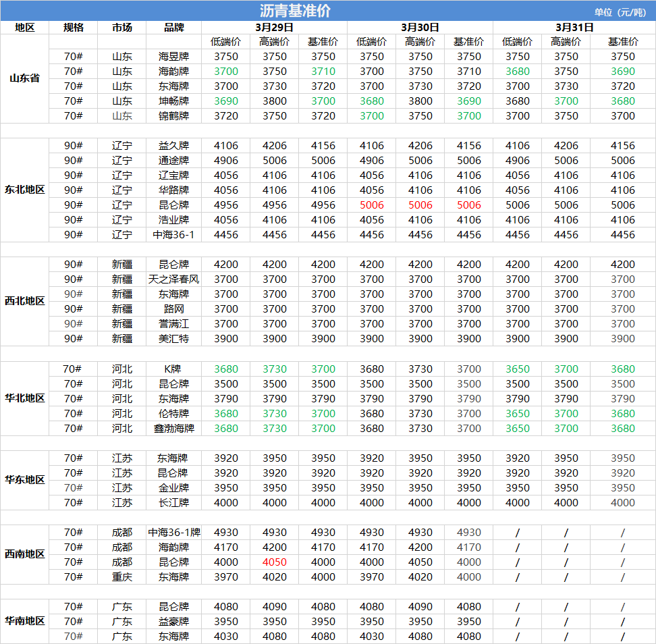Select the 天之泽春风 brand cell
Image resolution: width=656 pixels, height=644 pixels.
tap(173, 279)
